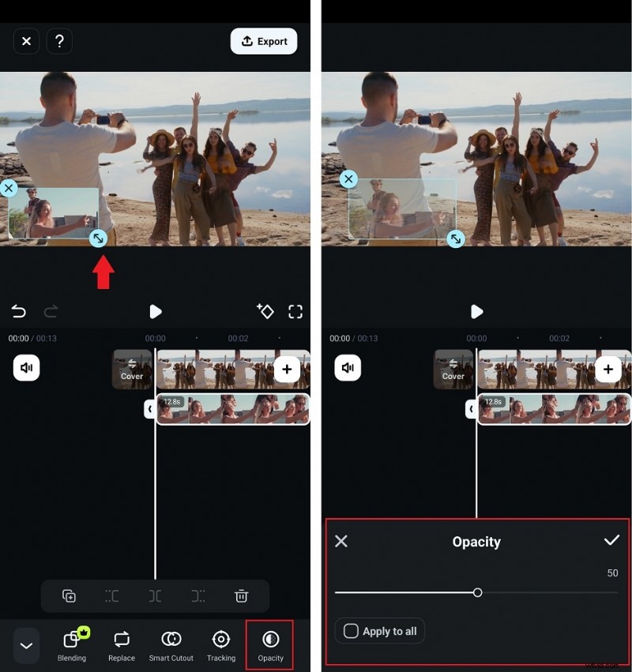Delete the clip with the trash icon

[x=241, y=596]
